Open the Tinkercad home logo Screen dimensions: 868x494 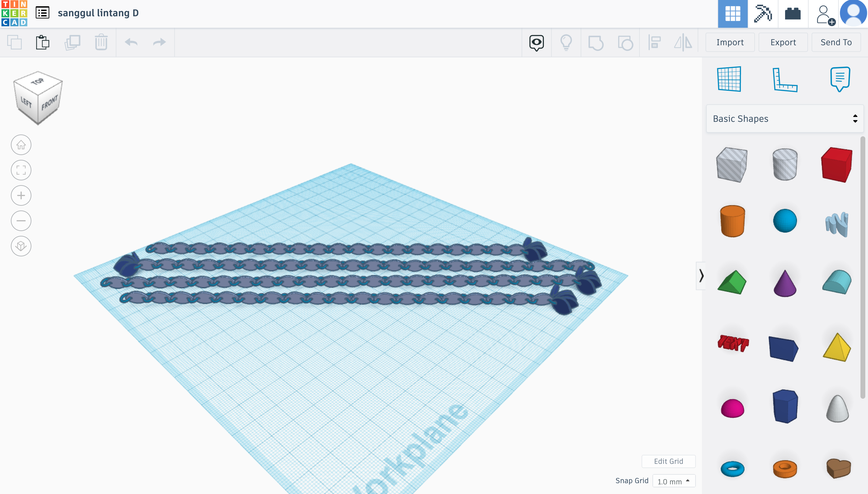click(14, 14)
